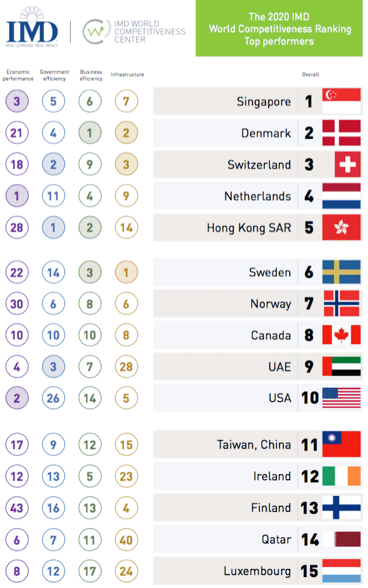Click the Singapore flag
Screen dimensions: 368x588
pos(342,102)
